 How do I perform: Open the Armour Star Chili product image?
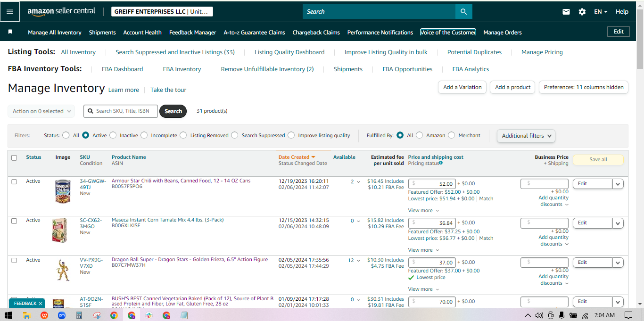[x=63, y=191]
